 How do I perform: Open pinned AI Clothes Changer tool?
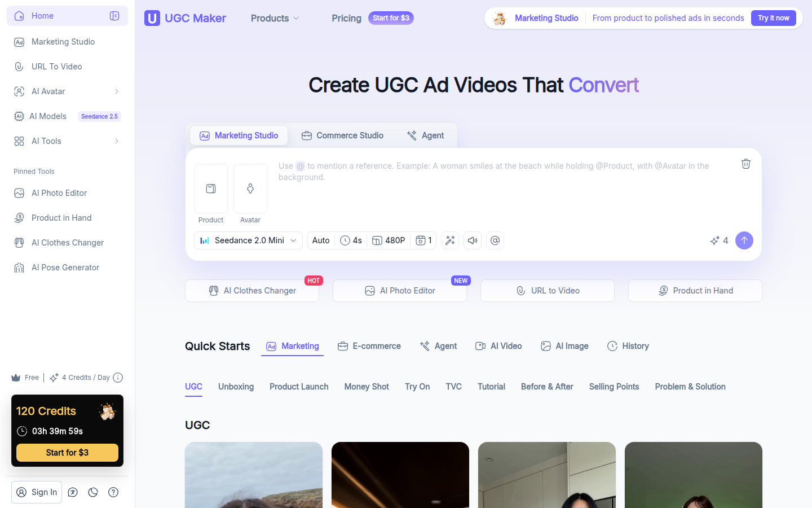(67, 243)
